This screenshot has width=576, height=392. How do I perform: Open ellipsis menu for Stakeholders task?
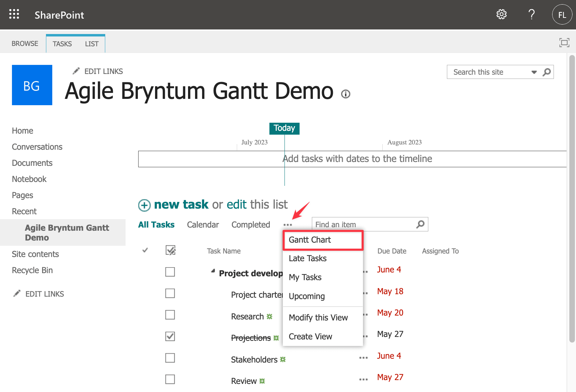point(363,358)
